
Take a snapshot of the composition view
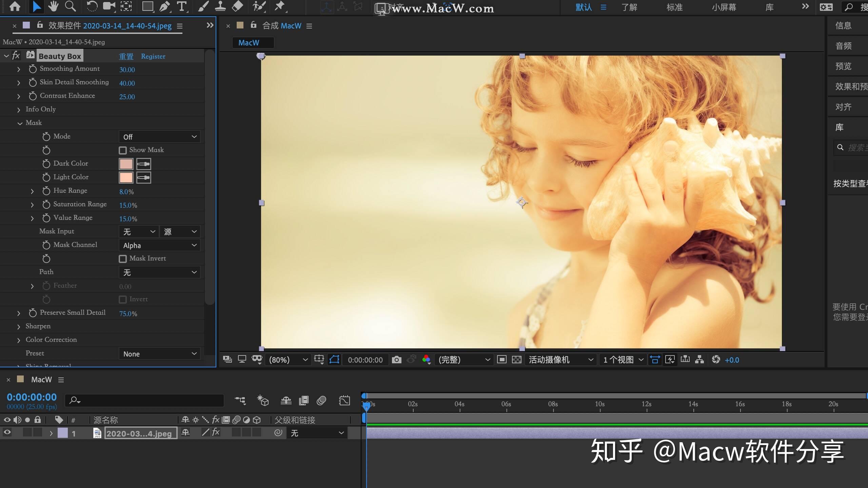point(396,360)
